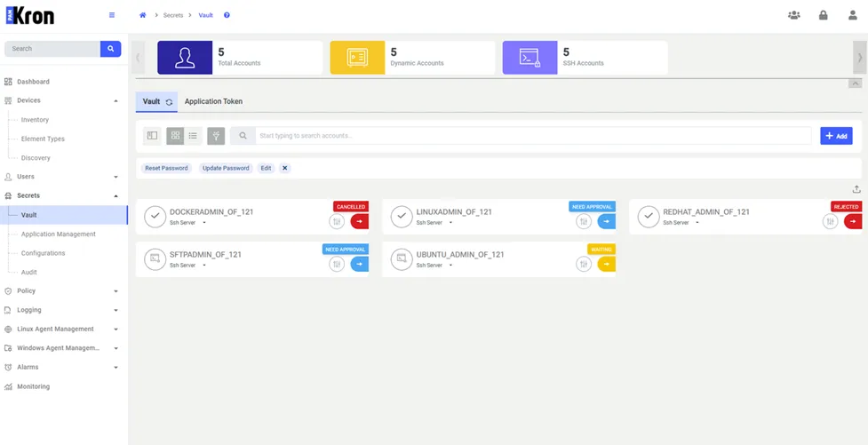Click the export icon above the account cards
Screen dimensions: 868x445
856,189
